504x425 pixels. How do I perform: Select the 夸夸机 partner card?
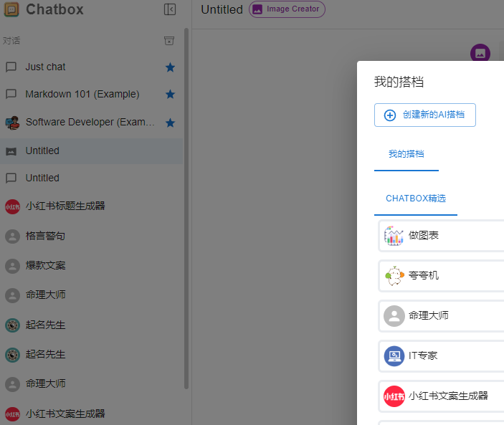pos(442,276)
